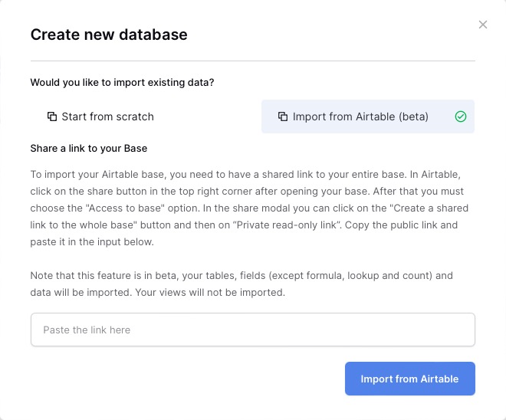Focus the Paste the link here field
506x420 pixels.
(253, 330)
